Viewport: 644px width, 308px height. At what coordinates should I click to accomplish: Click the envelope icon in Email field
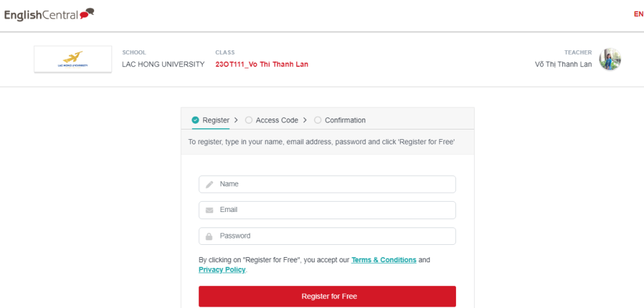pyautogui.click(x=209, y=210)
